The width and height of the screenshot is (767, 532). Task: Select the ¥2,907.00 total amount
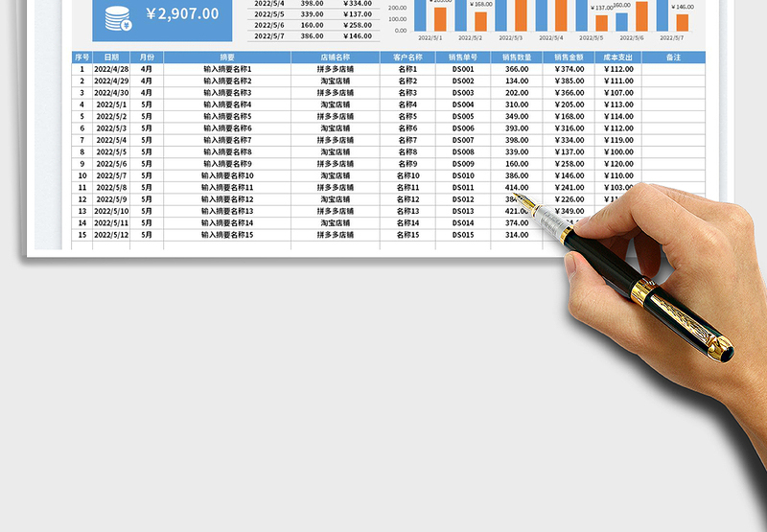pyautogui.click(x=182, y=14)
